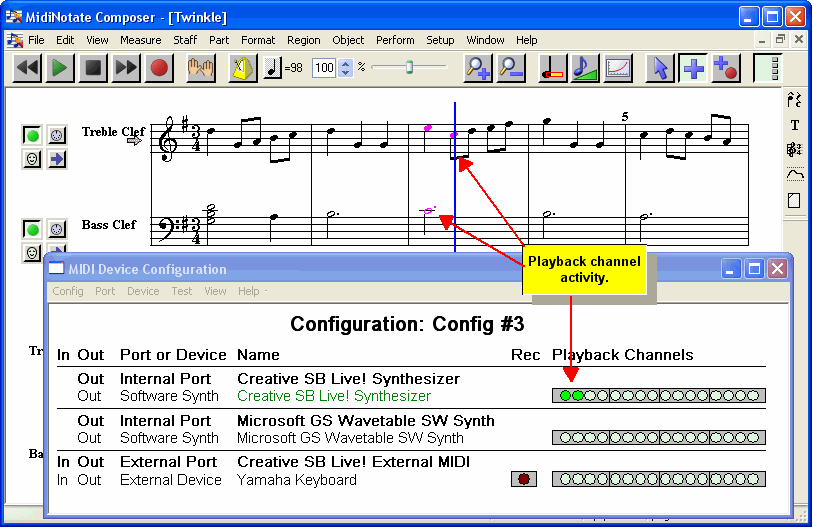Select the arrow pointer tool

(x=659, y=68)
